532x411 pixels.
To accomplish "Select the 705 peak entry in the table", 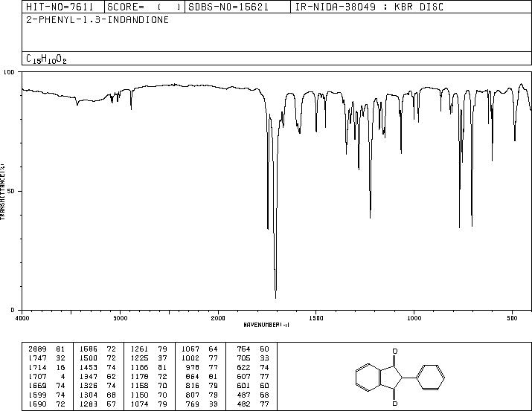I will click(253, 358).
